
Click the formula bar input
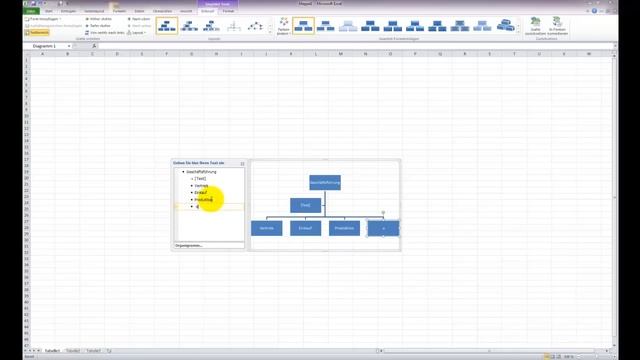(x=355, y=46)
